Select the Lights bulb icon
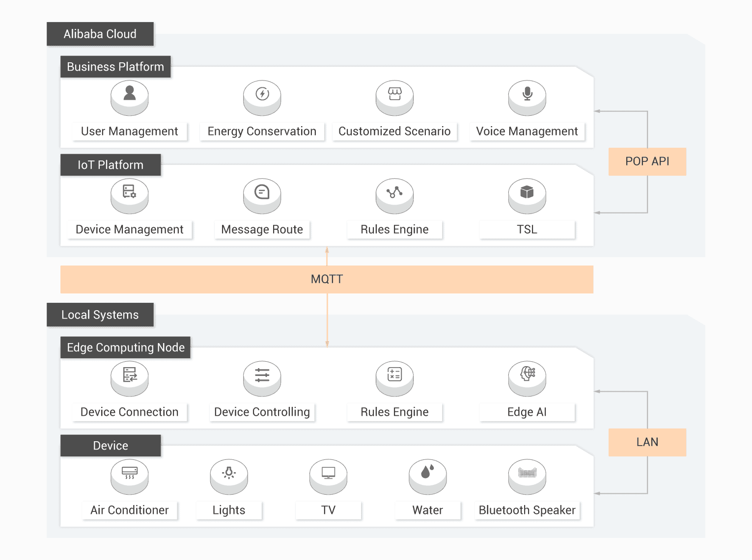 (229, 473)
